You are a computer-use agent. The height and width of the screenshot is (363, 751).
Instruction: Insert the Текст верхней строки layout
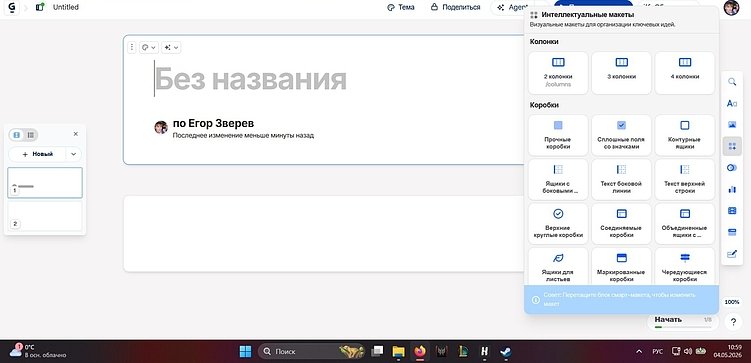tap(684, 180)
